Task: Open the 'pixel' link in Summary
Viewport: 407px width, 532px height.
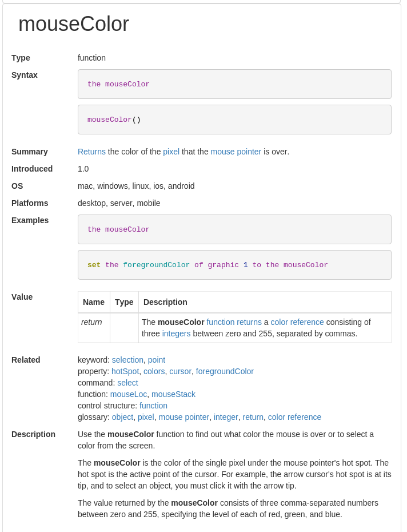Action: pos(171,152)
